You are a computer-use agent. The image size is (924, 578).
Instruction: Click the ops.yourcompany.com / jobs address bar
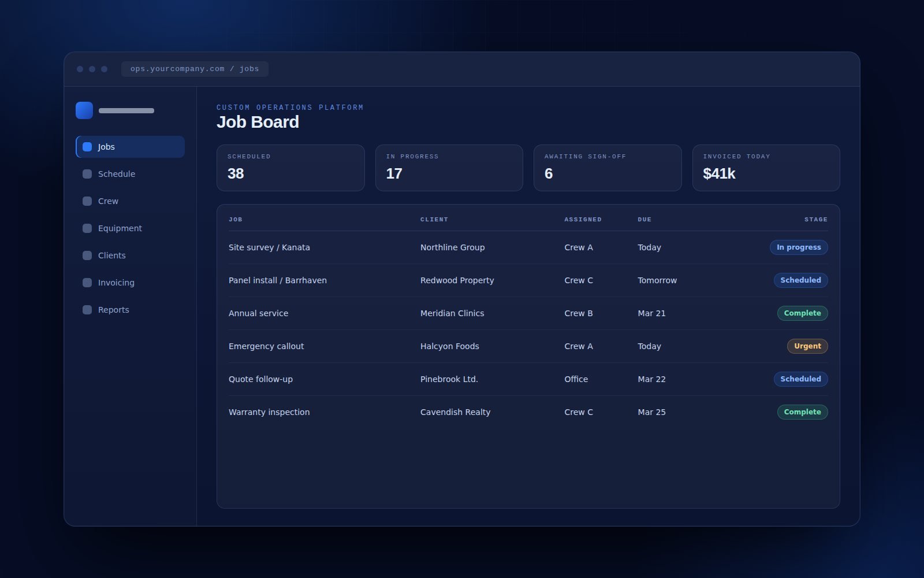click(195, 69)
